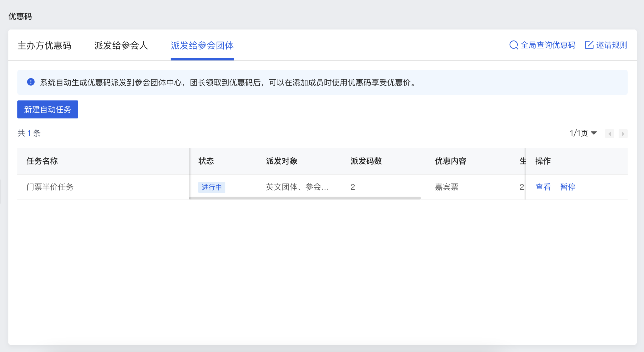The width and height of the screenshot is (644, 352).
Task: Click the 嘉宾票 discount content cell
Action: tap(447, 187)
